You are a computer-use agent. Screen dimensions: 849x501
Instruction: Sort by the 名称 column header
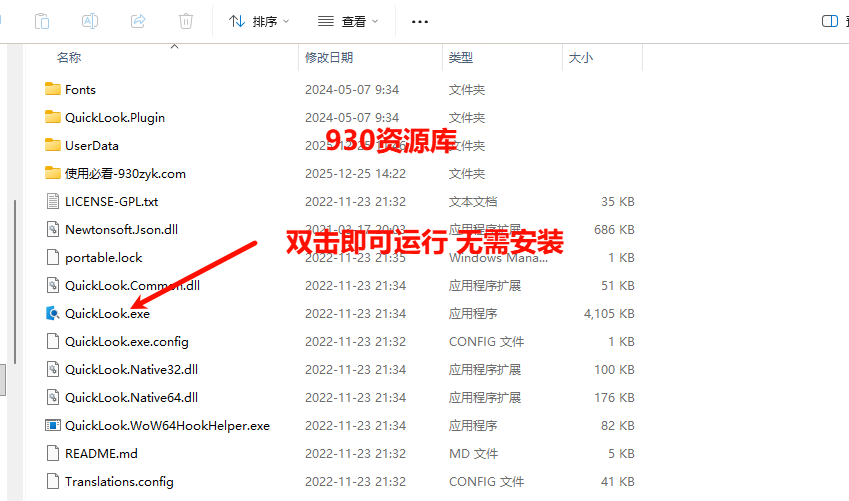69,57
